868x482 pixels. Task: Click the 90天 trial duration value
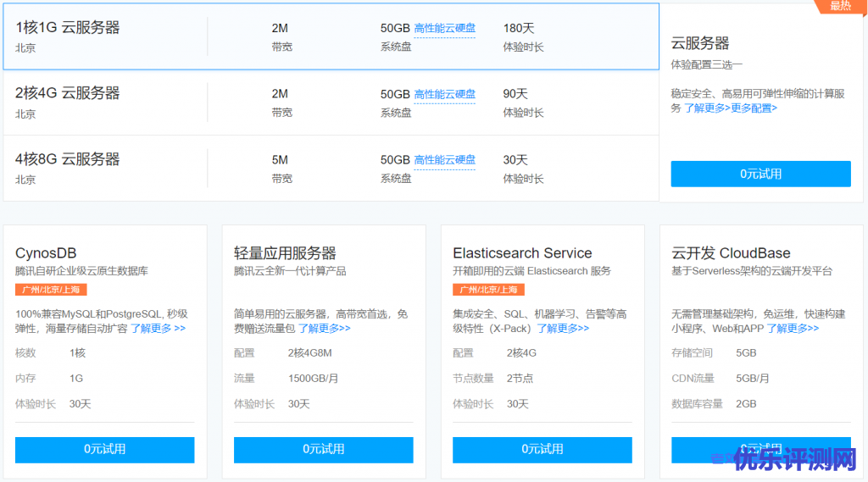pos(515,94)
